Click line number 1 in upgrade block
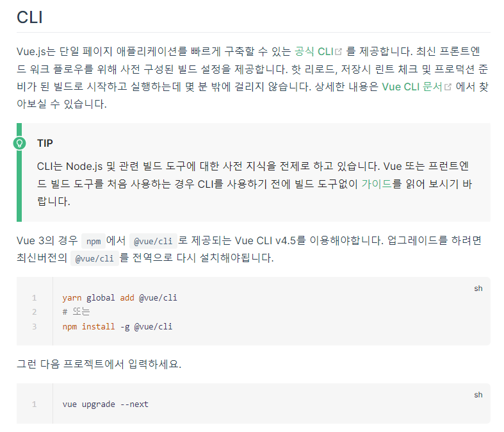504x432 pixels. [35, 404]
